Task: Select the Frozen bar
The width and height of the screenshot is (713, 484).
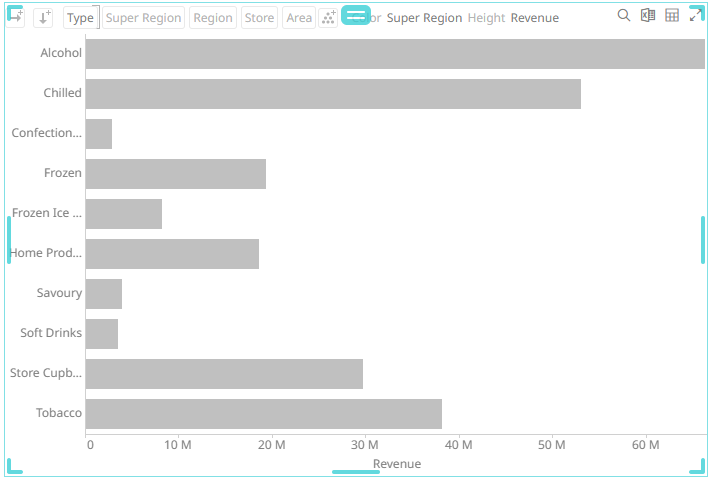Action: tap(176, 174)
